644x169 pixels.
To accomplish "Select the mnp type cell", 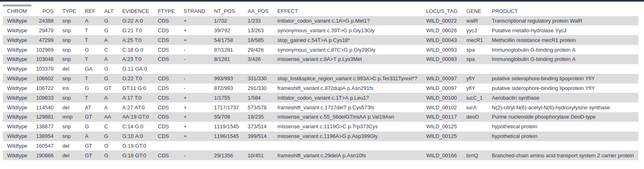I will click(68, 117).
